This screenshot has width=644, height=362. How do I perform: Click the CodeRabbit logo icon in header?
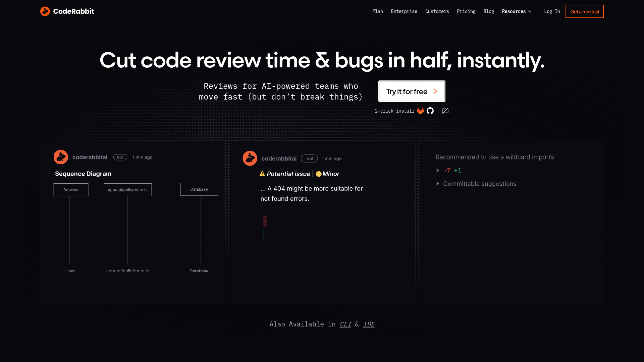pos(45,11)
